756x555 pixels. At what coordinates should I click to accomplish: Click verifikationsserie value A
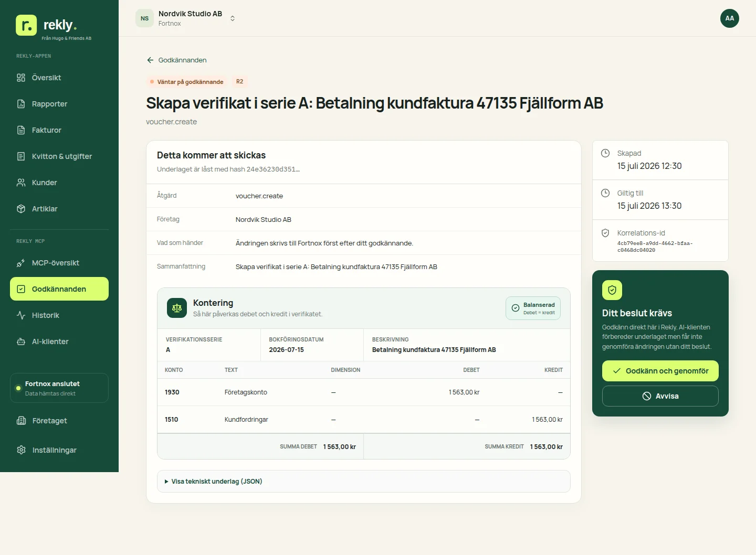coord(168,350)
